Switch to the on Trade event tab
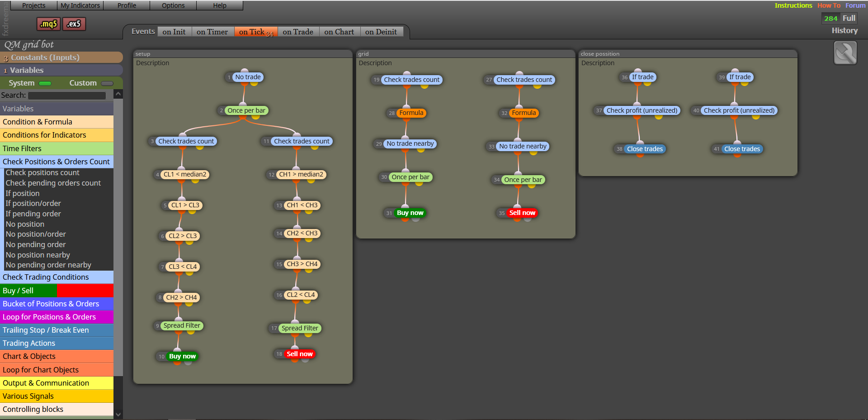The height and width of the screenshot is (420, 868). (x=298, y=32)
